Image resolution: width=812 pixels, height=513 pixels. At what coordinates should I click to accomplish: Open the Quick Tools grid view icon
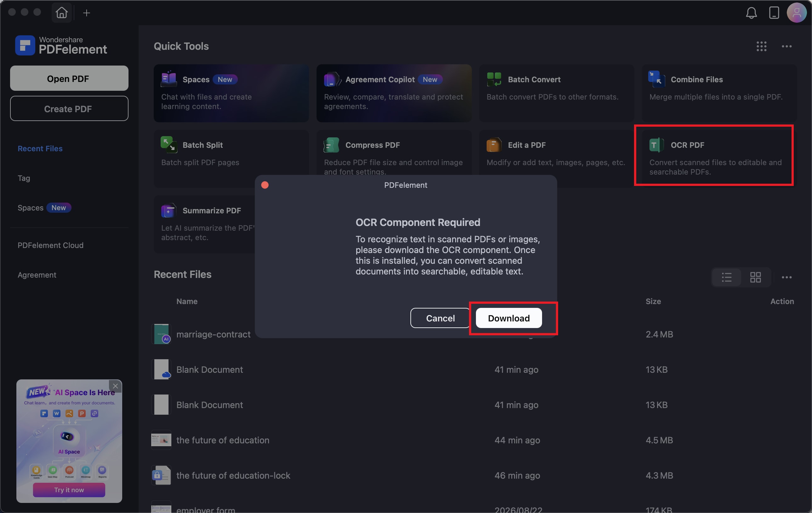point(761,46)
